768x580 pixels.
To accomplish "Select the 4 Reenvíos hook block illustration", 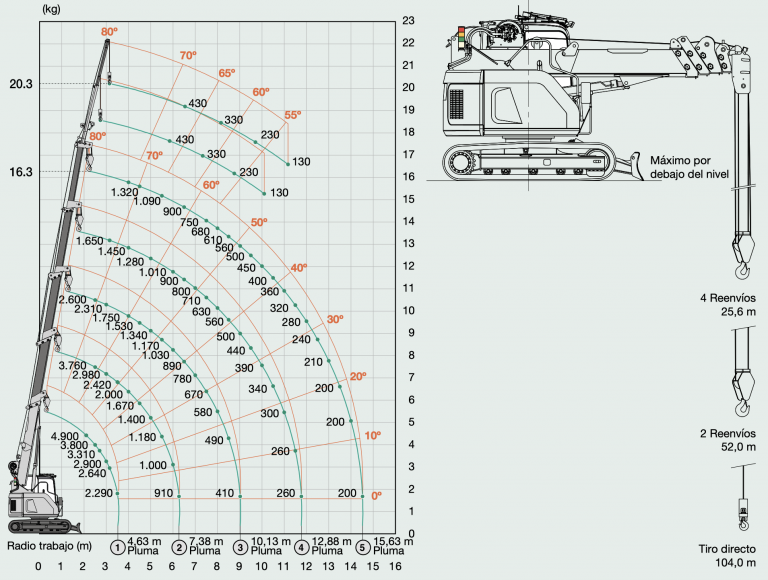I will click(x=742, y=186).
